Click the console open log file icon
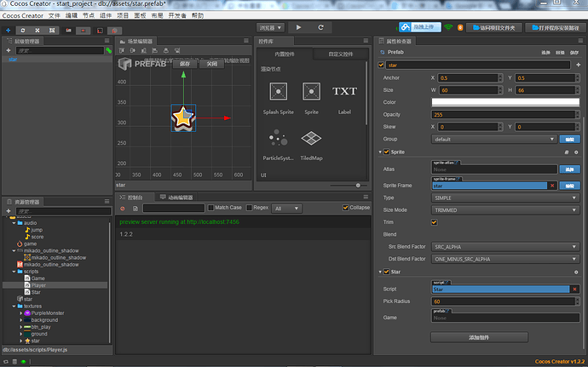Viewport: 588px width, 367px height. [x=135, y=209]
